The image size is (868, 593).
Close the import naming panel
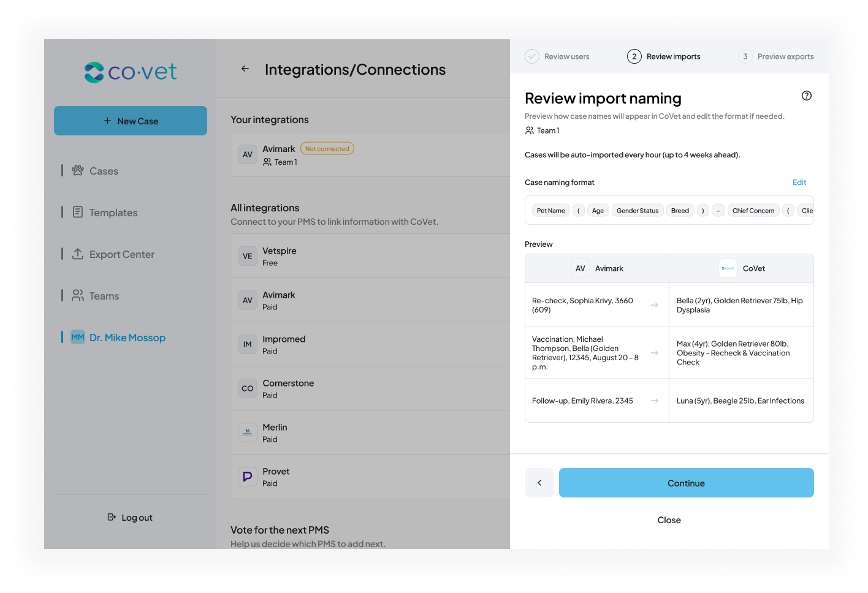point(669,519)
